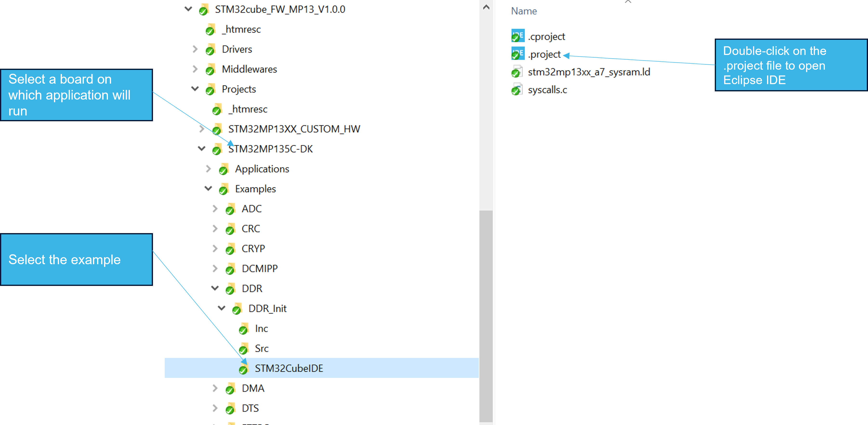Select the STM32MP13XX_CUSTOM_HW folder label
The width and height of the screenshot is (868, 425).
(x=294, y=129)
